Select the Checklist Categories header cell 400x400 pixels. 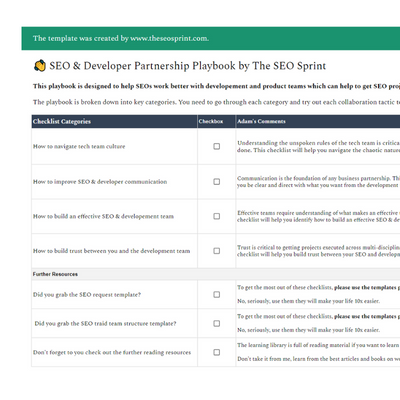pyautogui.click(x=114, y=121)
